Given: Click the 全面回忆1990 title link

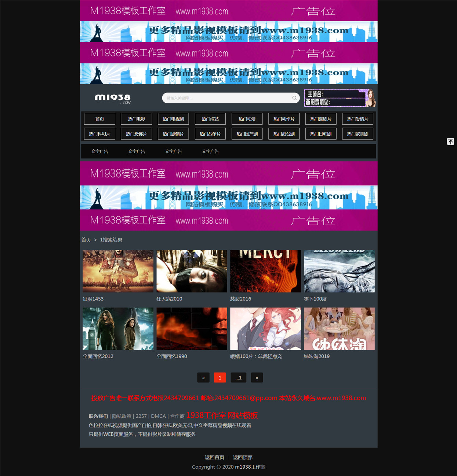Looking at the screenshot, I should click(172, 356).
